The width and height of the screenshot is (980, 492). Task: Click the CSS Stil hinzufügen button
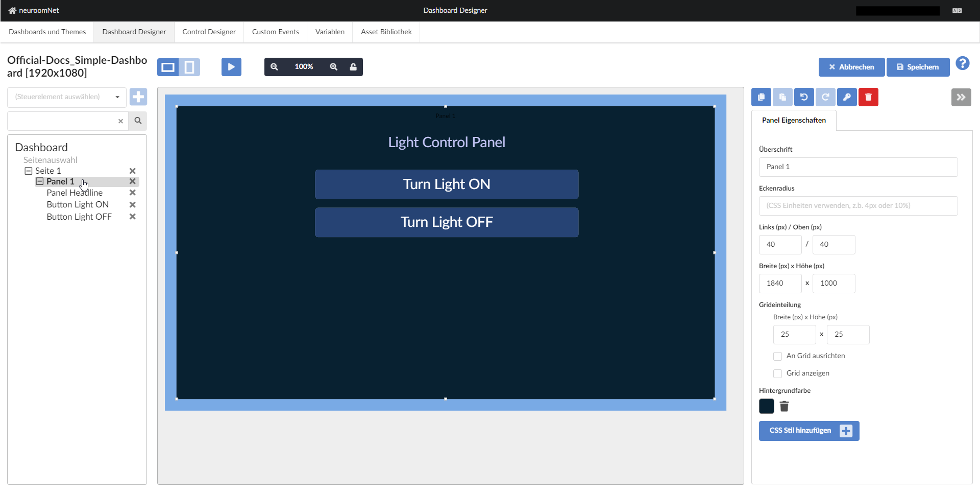pos(808,430)
